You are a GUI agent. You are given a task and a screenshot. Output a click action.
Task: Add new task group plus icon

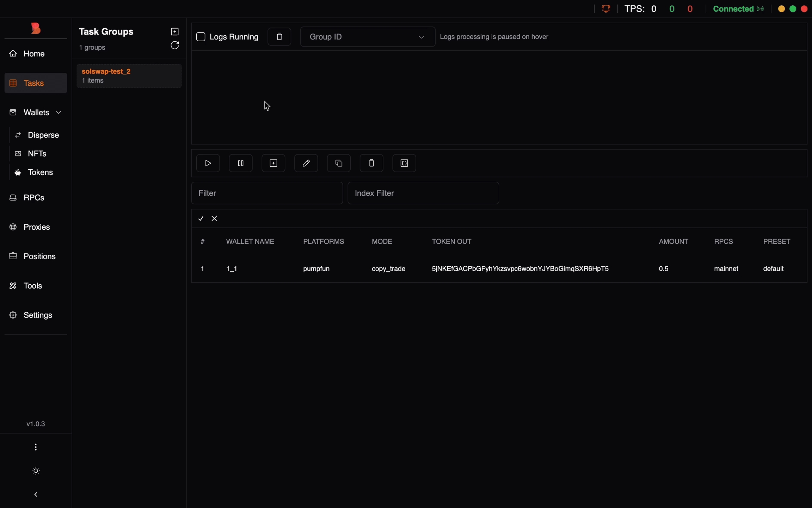tap(175, 32)
